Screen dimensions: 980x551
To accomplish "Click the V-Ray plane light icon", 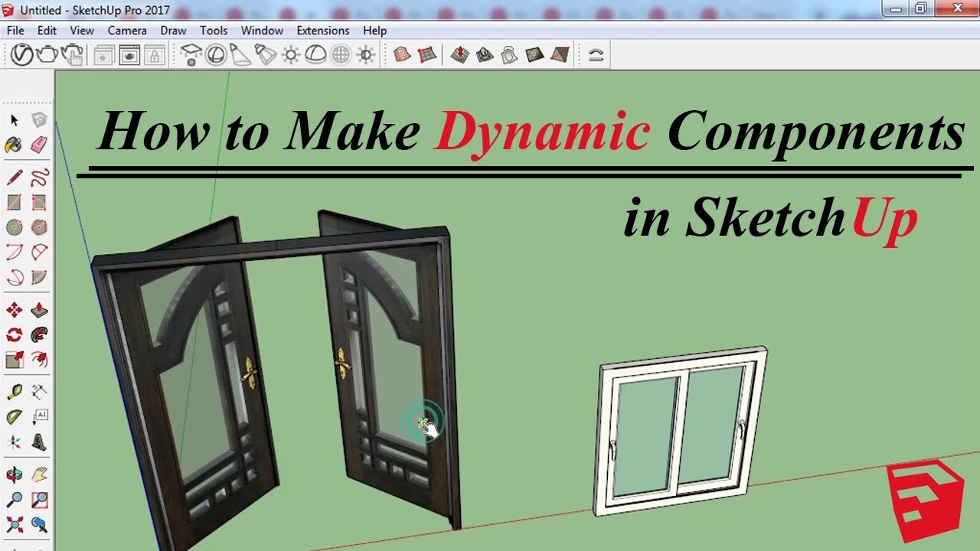I will coord(191,55).
